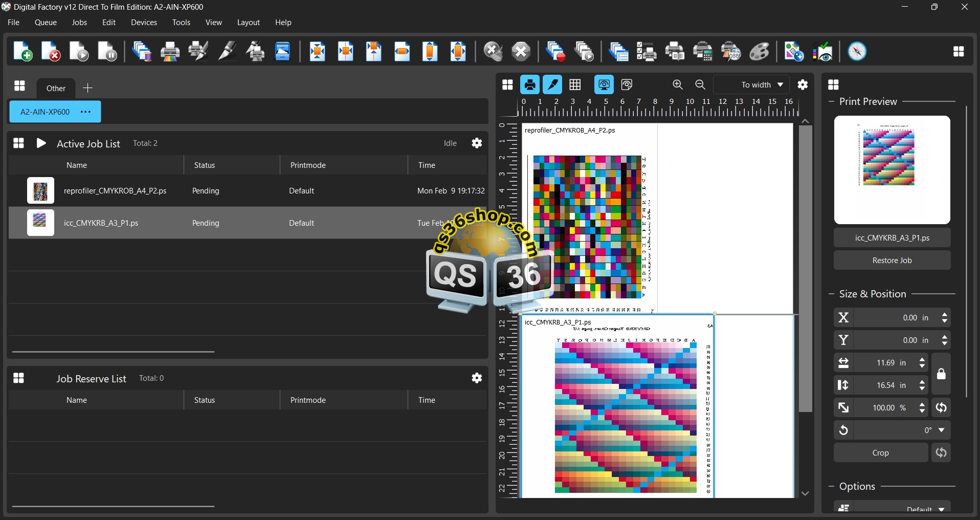Zoom in on the preview layout
Image resolution: width=980 pixels, height=520 pixels.
pyautogui.click(x=678, y=85)
